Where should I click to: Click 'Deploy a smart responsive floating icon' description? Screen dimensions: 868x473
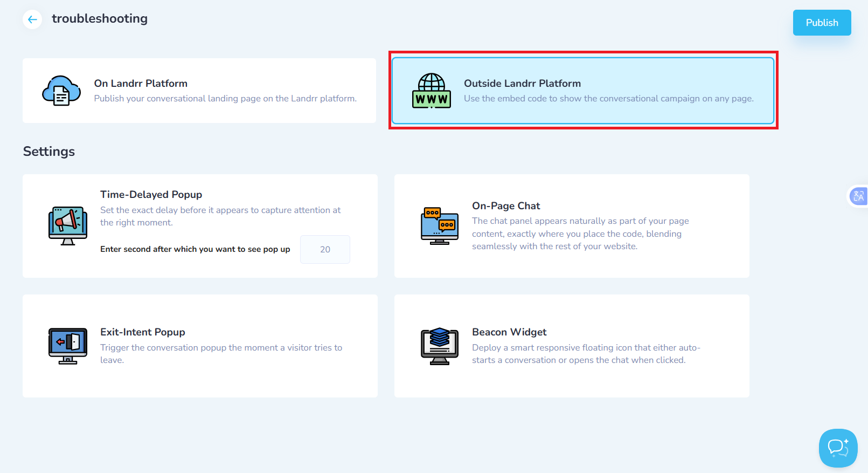(586, 354)
